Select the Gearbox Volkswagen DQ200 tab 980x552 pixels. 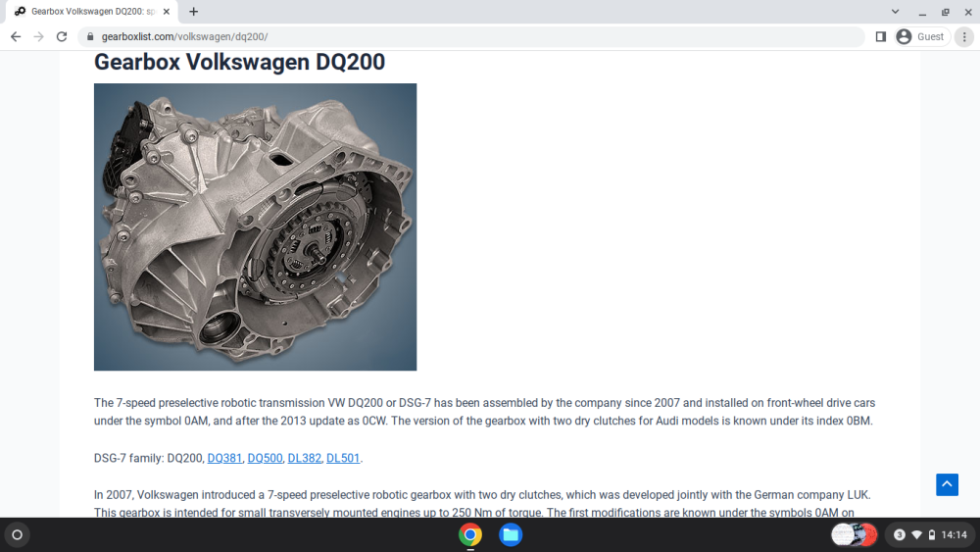92,11
